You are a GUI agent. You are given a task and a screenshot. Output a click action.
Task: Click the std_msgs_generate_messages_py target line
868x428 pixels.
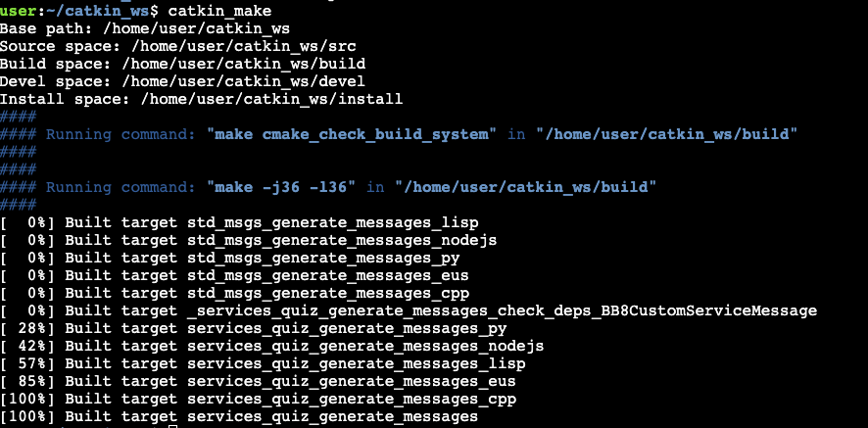[x=229, y=258]
